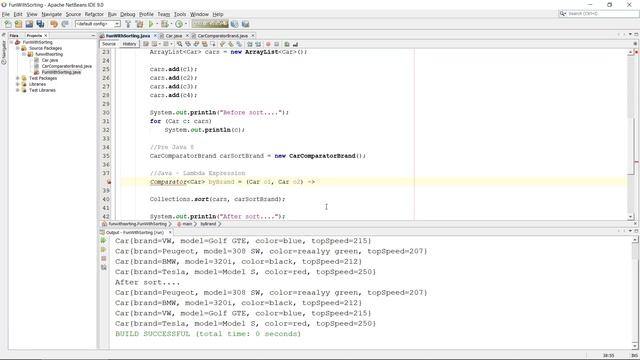Open the Tools menu

180,14
